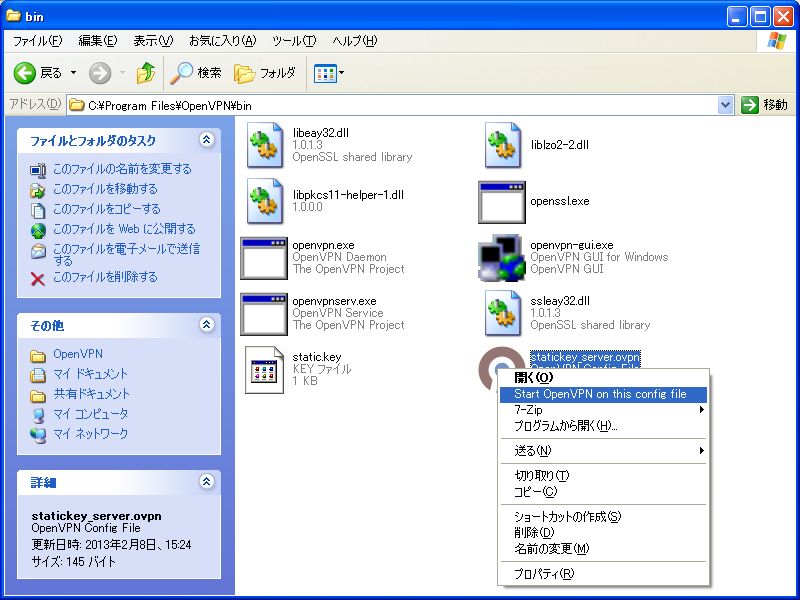Choose Start OpenVPN on this config file
This screenshot has height=600, width=800.
tap(604, 394)
